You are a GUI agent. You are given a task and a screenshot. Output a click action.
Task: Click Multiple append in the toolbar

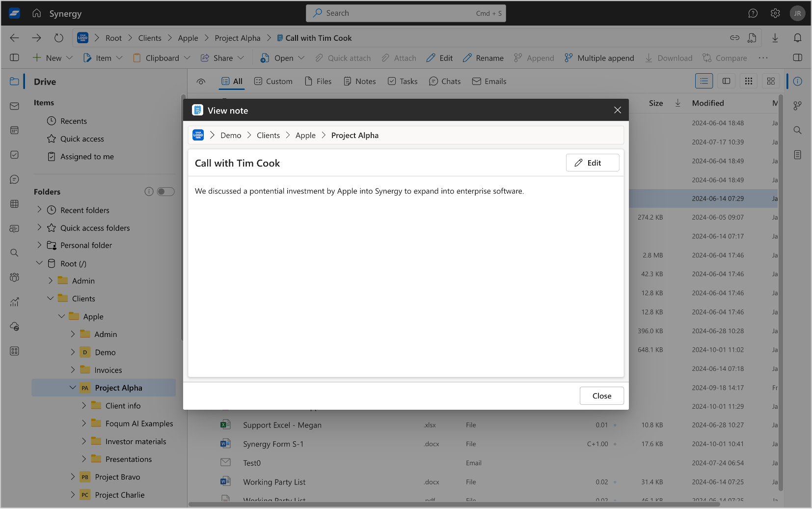pos(599,58)
